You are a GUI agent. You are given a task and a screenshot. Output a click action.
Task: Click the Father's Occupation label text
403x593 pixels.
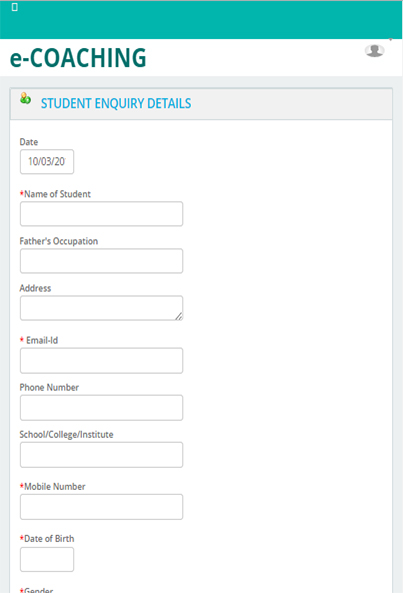[59, 241]
